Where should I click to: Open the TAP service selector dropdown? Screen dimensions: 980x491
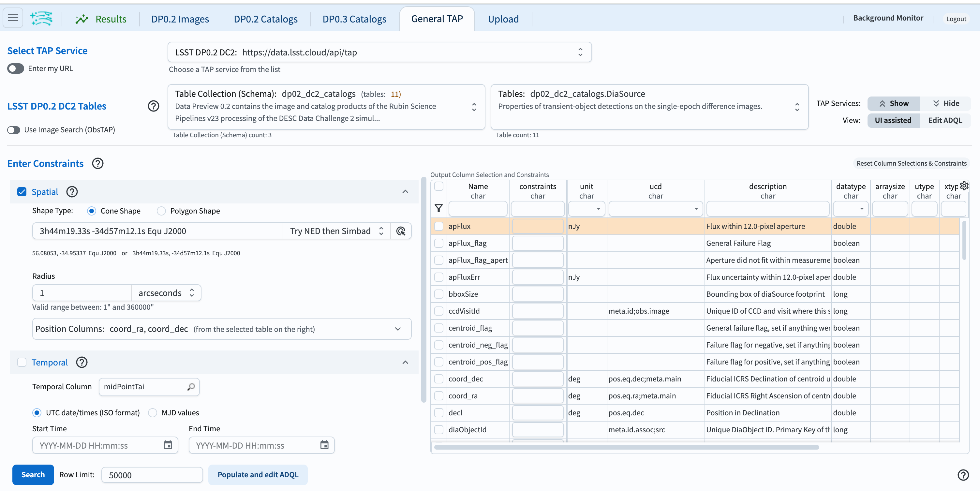(580, 52)
